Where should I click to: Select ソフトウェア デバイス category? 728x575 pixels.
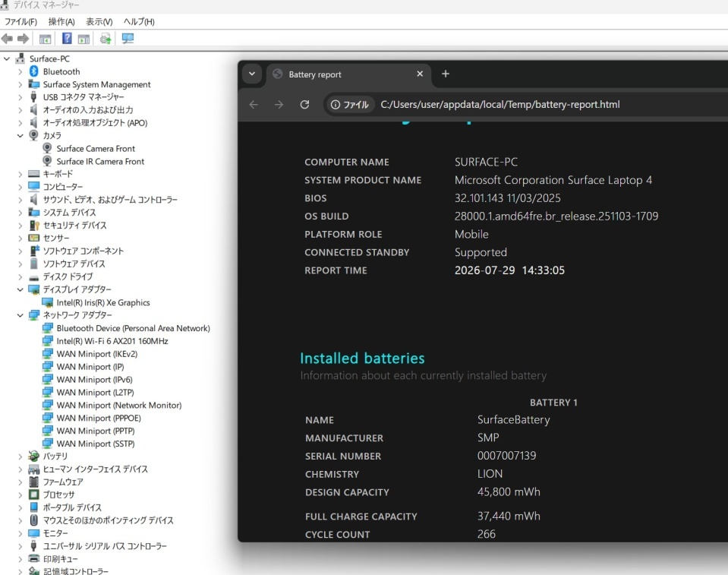(74, 264)
